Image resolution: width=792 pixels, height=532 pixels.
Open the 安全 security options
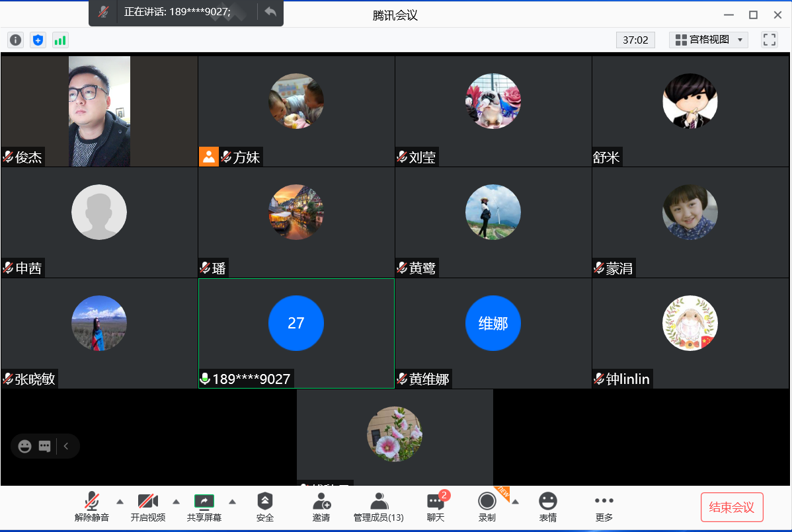(264, 507)
